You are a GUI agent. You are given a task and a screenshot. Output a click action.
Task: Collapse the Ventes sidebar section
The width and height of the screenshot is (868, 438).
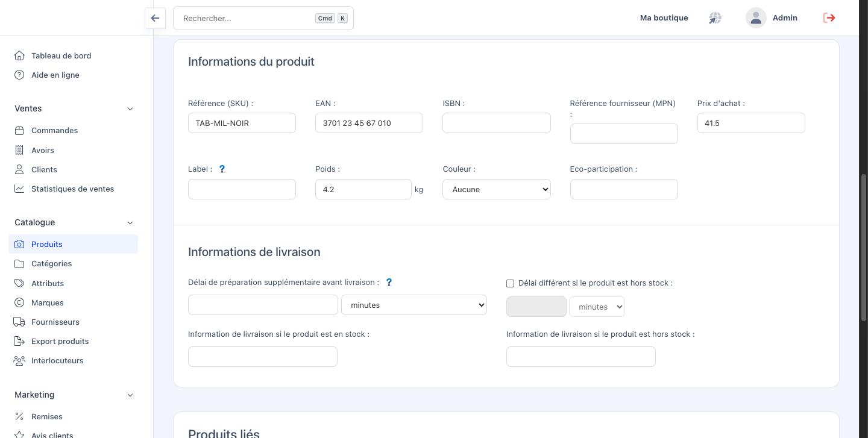pyautogui.click(x=130, y=108)
